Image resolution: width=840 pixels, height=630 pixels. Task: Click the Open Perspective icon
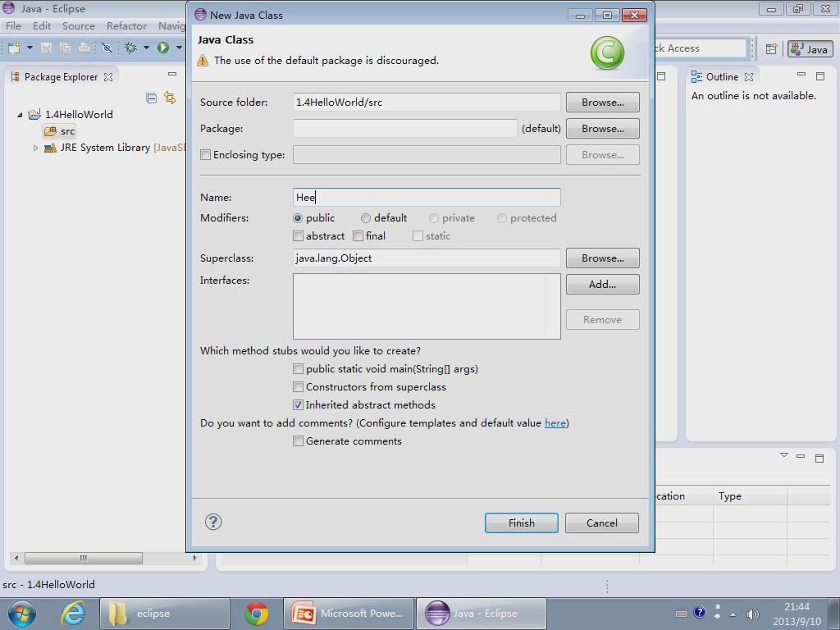click(771, 48)
